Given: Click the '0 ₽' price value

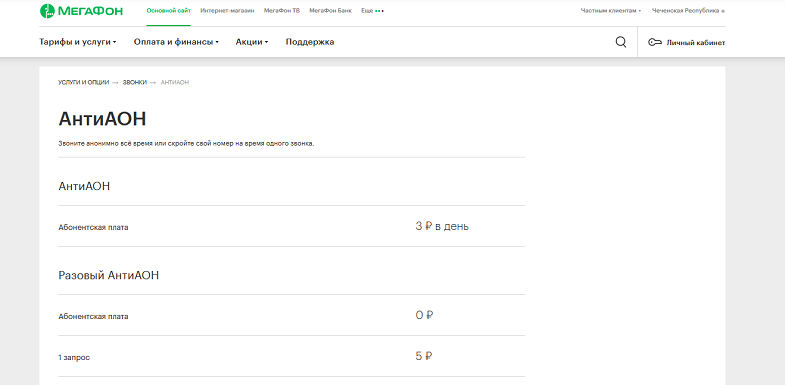Looking at the screenshot, I should (424, 315).
